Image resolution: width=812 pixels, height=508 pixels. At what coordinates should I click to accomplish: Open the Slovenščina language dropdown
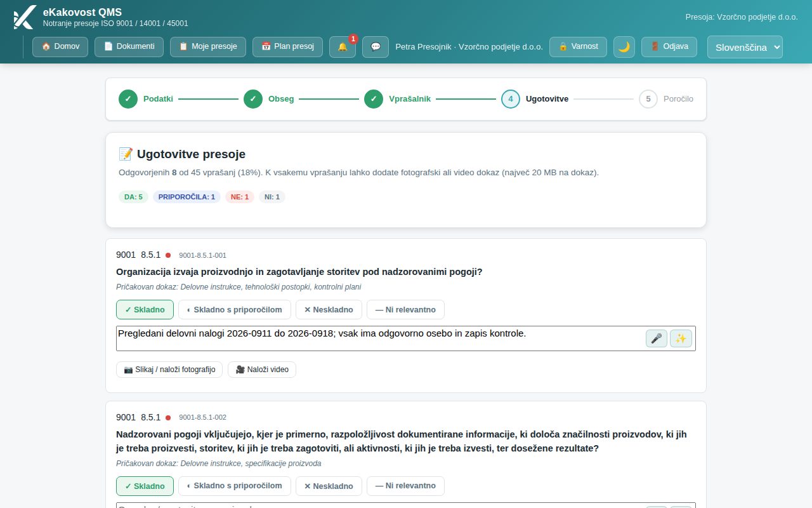745,47
